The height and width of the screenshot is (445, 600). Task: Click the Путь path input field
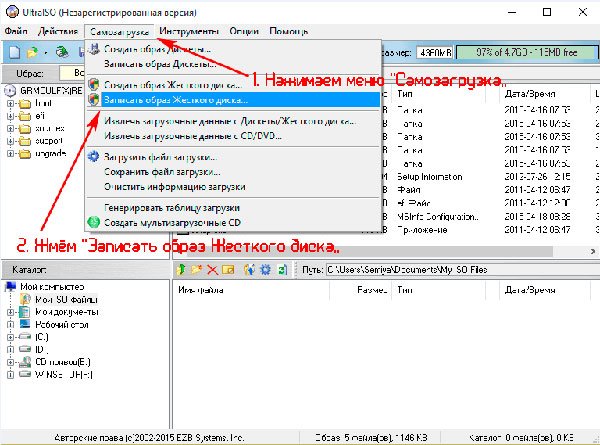point(463,270)
